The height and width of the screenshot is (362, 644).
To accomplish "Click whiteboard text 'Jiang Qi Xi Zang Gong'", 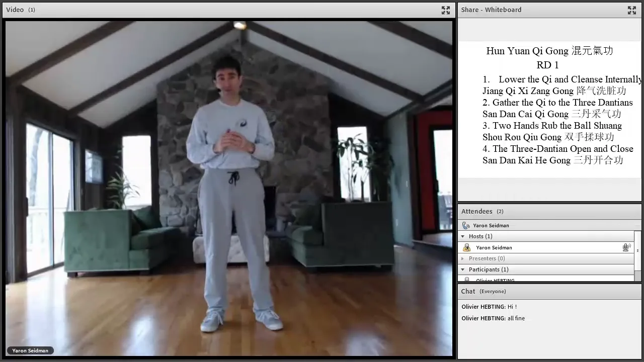I will tap(528, 91).
